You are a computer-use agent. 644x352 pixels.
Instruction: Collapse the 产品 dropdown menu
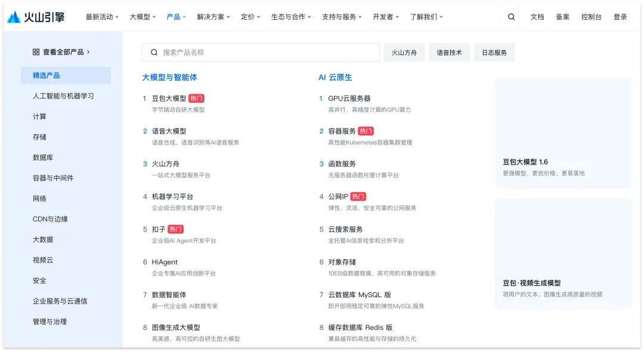[176, 17]
